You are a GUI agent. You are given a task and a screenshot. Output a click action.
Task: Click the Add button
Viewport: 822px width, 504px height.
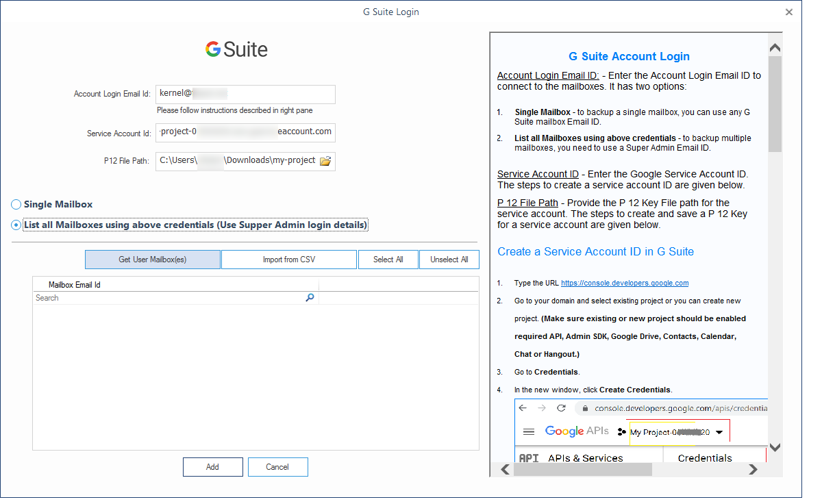click(x=213, y=467)
